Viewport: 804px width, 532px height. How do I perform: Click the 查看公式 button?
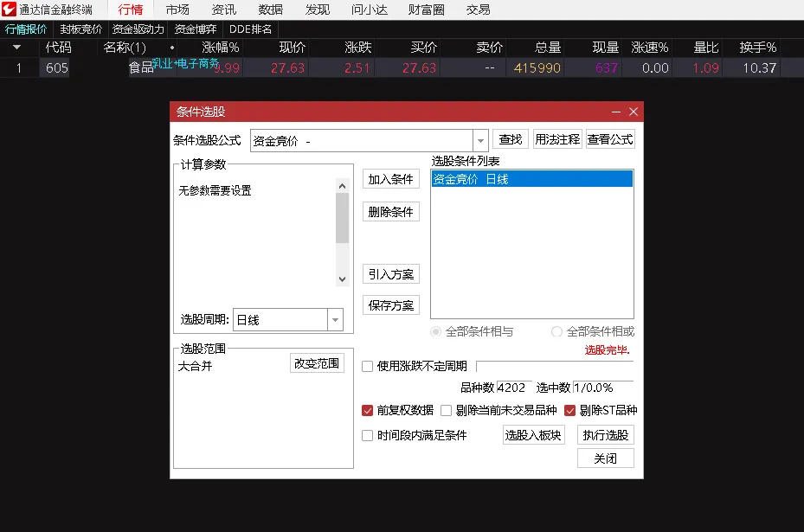[610, 139]
